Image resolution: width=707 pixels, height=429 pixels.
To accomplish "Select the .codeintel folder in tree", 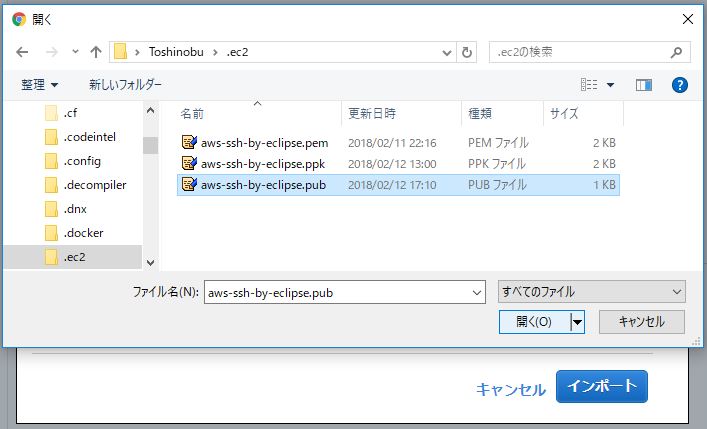I will (x=90, y=137).
